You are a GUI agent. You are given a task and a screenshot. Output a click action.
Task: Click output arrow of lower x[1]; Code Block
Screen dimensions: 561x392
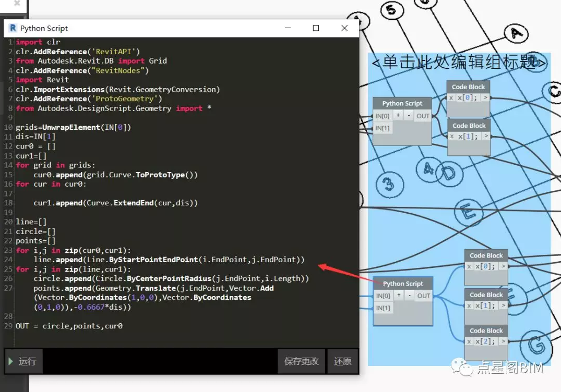[x=503, y=305]
